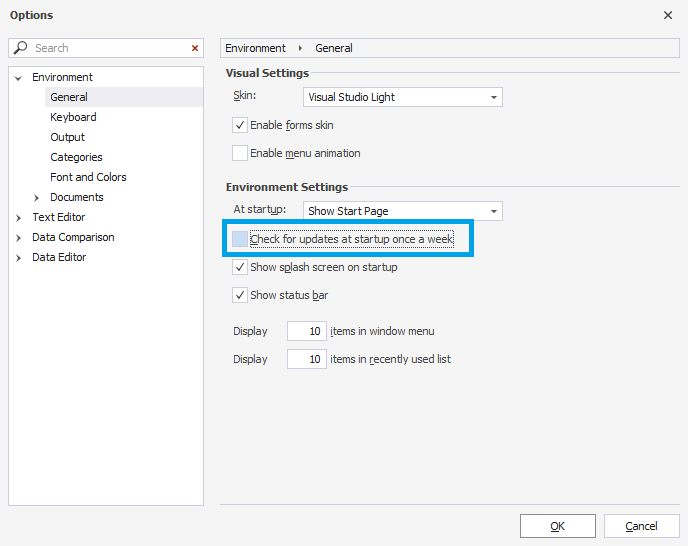Select Output in the options tree
The image size is (694, 546).
pyautogui.click(x=67, y=137)
